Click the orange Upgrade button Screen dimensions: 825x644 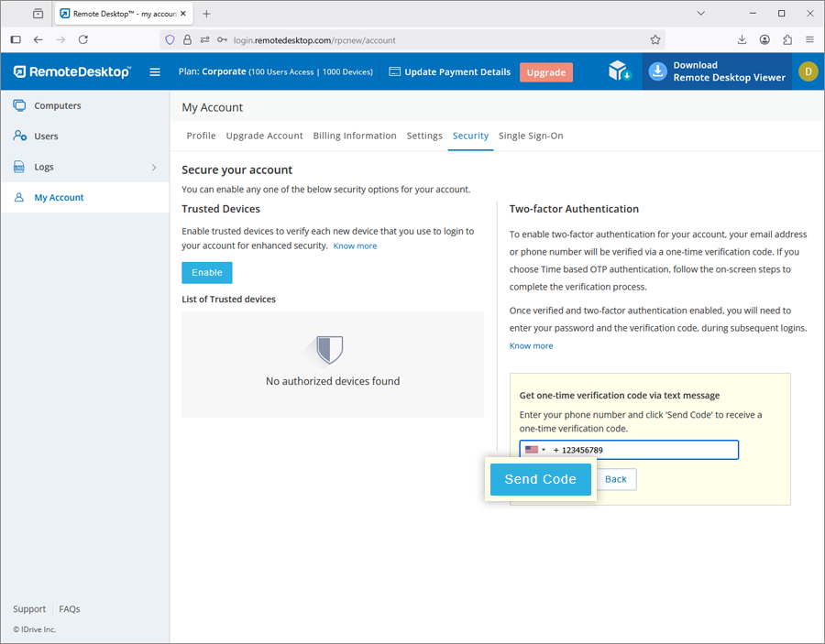click(545, 72)
